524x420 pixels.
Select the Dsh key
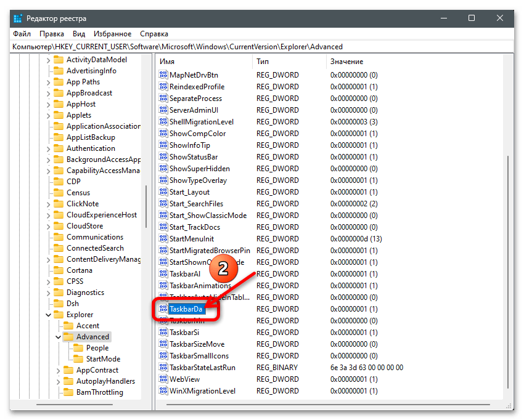pyautogui.click(x=73, y=303)
